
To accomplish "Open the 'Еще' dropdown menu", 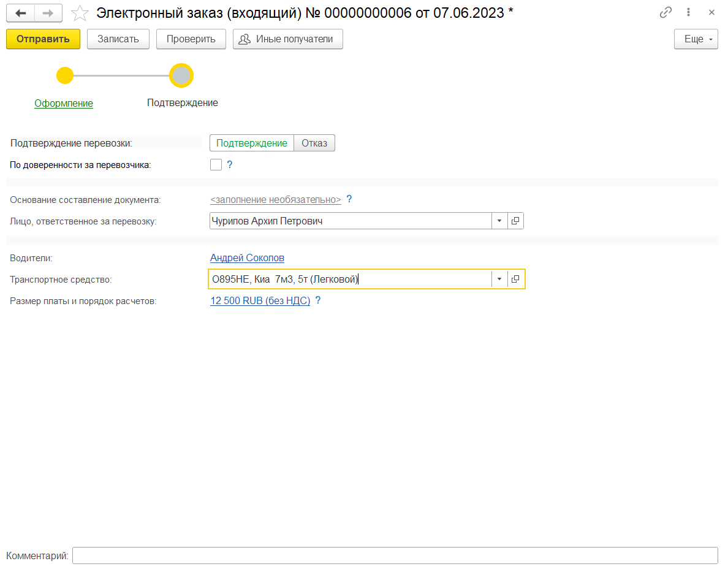I will point(696,39).
